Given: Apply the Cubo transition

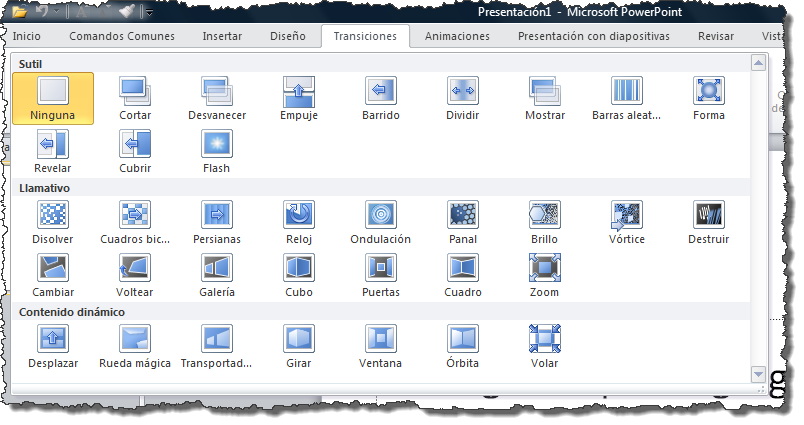Looking at the screenshot, I should (x=299, y=275).
